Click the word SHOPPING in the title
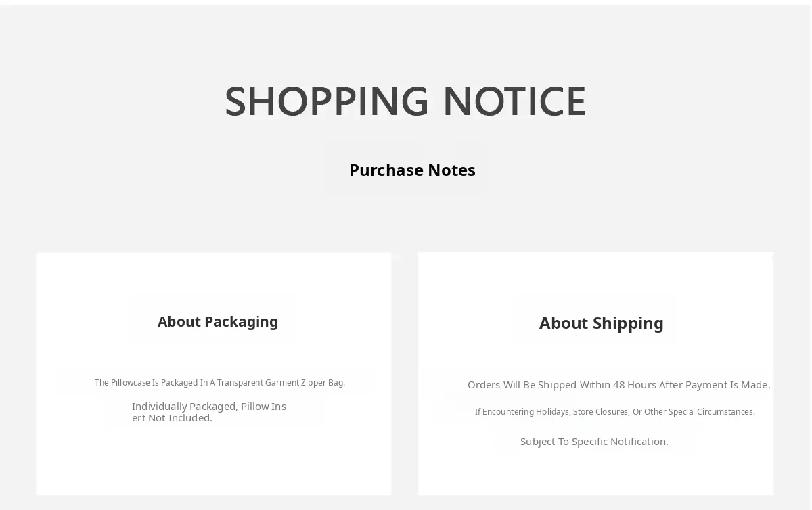812x510 pixels. coord(327,101)
